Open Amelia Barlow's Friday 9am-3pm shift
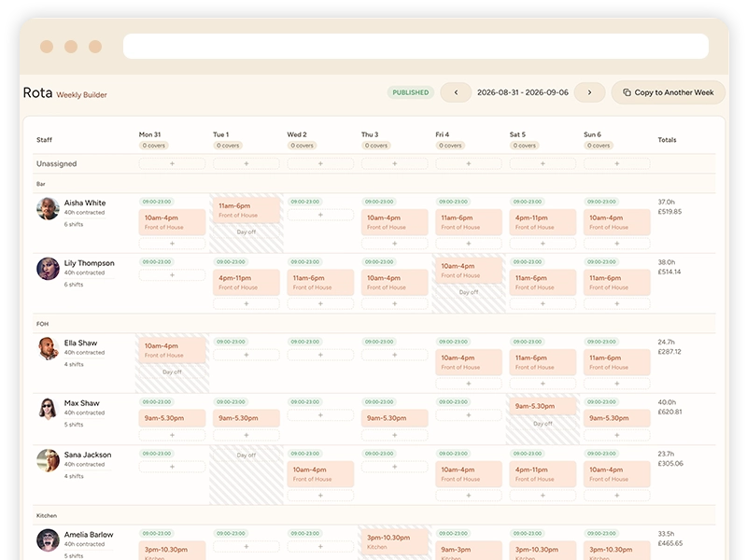 pyautogui.click(x=469, y=551)
